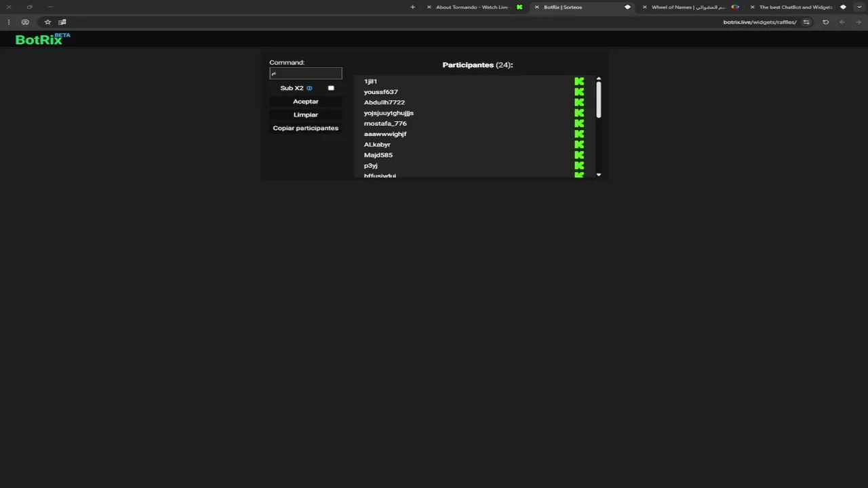Click the toolbar icon right of the star
868x488 pixels.
(x=62, y=22)
